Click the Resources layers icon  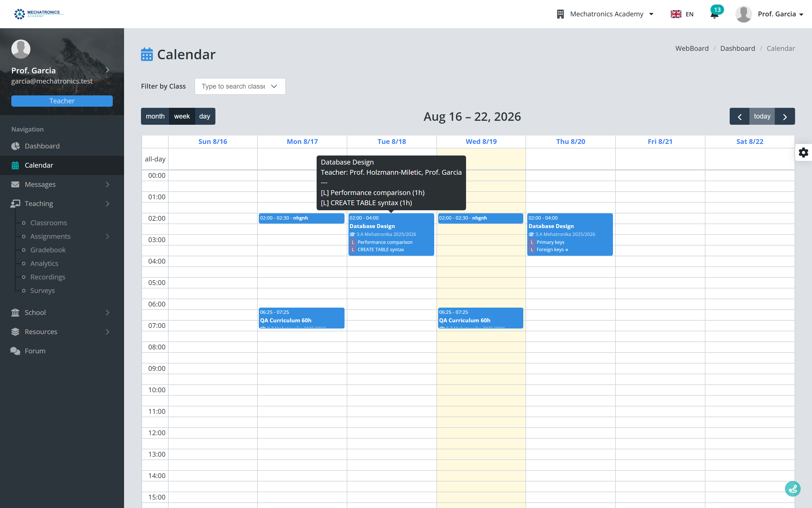coord(16,332)
